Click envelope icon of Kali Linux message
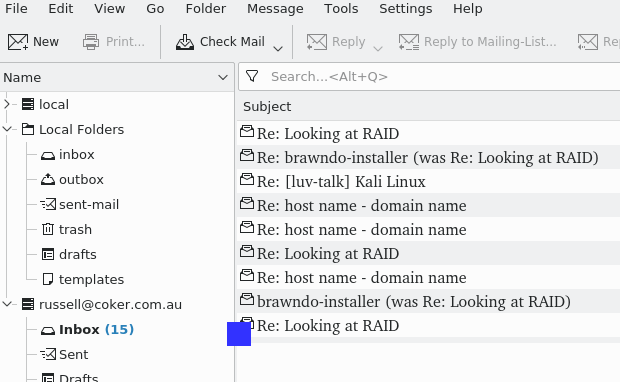Image resolution: width=620 pixels, height=382 pixels. point(247,180)
